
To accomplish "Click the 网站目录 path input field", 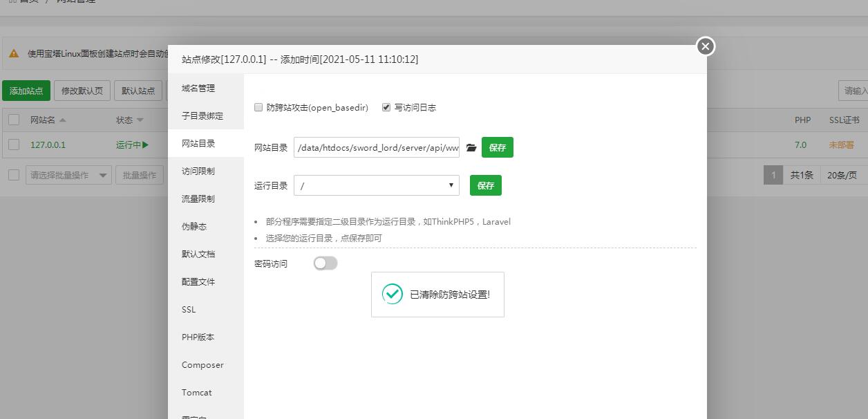I will coord(377,147).
